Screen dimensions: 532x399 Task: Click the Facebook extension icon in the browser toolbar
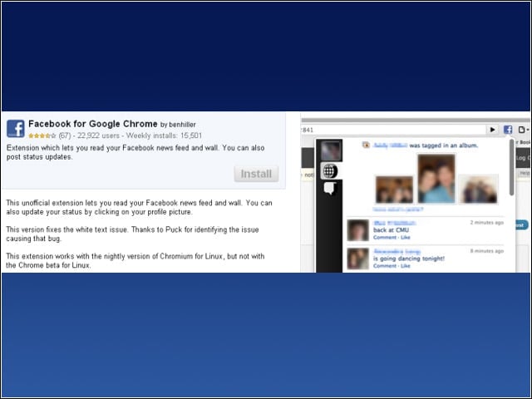[508, 130]
